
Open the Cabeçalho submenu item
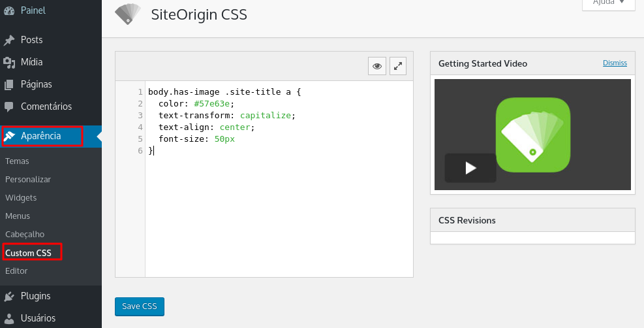(25, 235)
